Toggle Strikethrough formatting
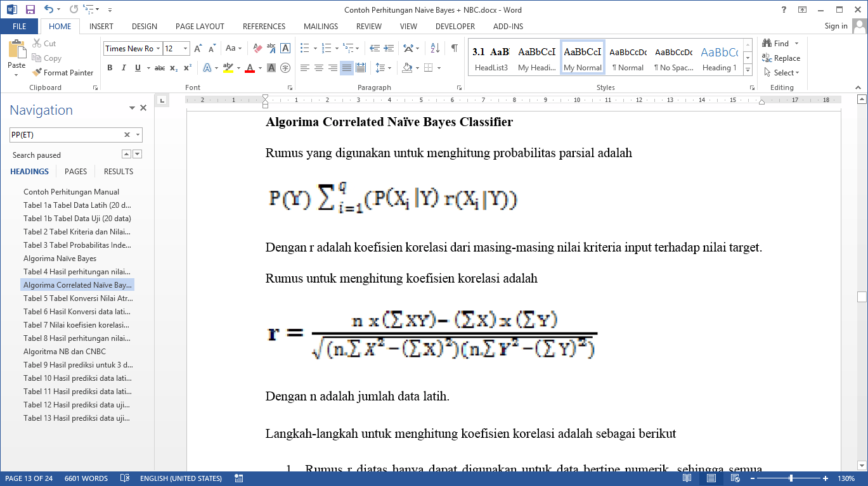Image resolution: width=868 pixels, height=486 pixels. [x=160, y=68]
